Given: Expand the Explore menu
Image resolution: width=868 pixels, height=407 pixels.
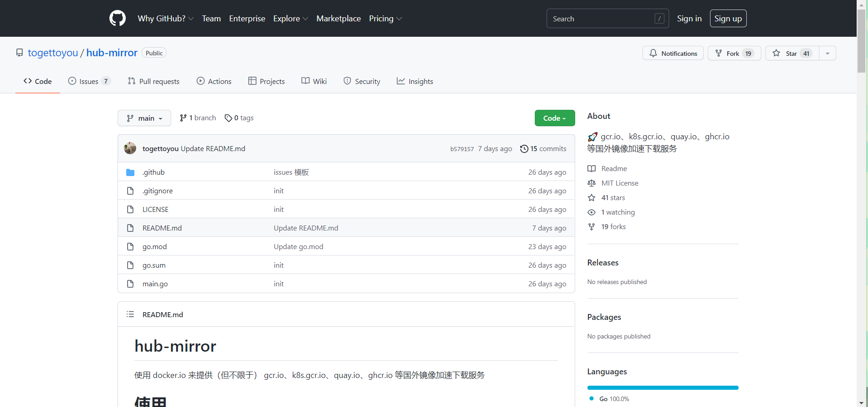Looking at the screenshot, I should coord(291,19).
